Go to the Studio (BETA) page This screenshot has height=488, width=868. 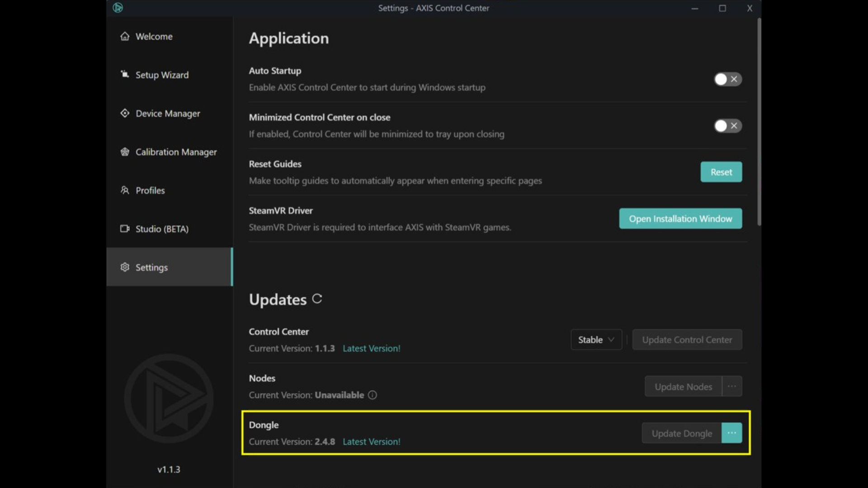point(162,229)
